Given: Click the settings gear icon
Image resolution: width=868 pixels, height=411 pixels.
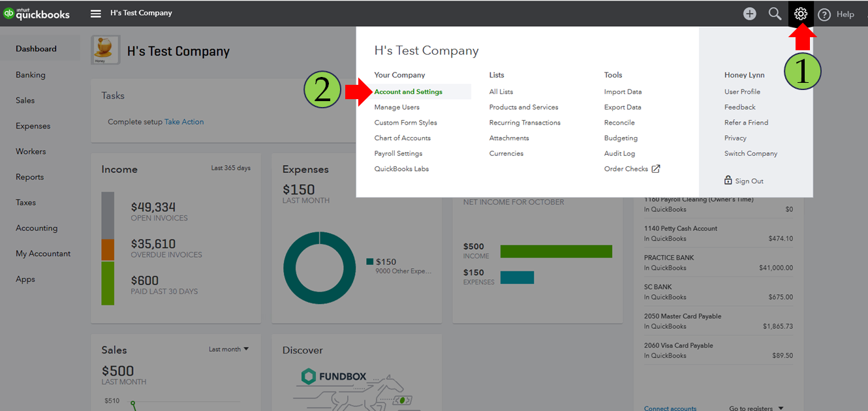Looking at the screenshot, I should tap(801, 13).
